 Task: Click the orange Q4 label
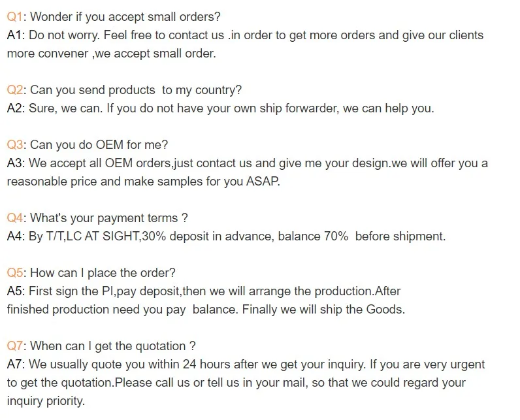pyautogui.click(x=15, y=218)
